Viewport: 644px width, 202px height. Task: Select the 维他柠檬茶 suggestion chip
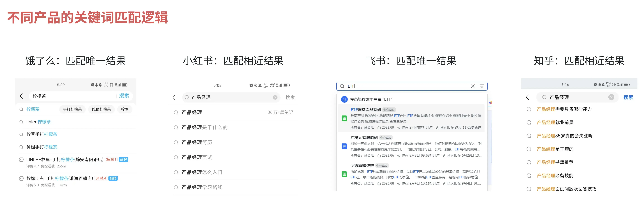(x=101, y=109)
